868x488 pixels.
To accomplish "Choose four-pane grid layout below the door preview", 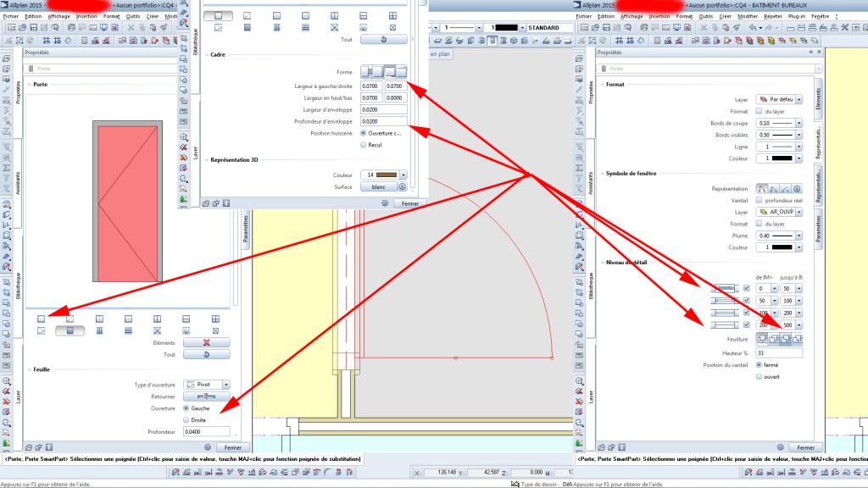I will click(x=215, y=319).
